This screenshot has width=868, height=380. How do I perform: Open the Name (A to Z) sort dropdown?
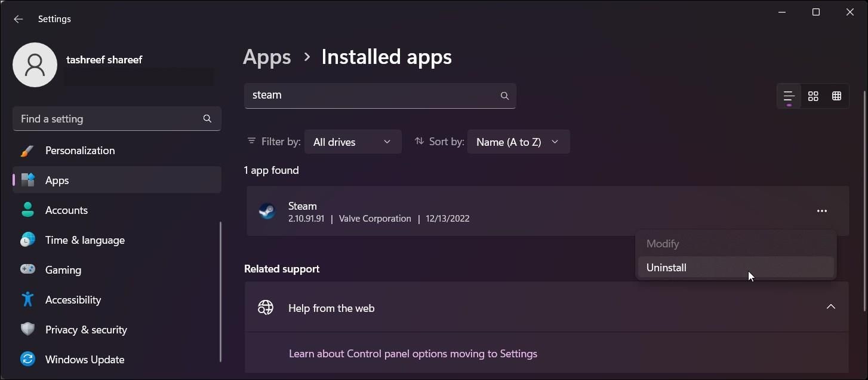(x=518, y=142)
